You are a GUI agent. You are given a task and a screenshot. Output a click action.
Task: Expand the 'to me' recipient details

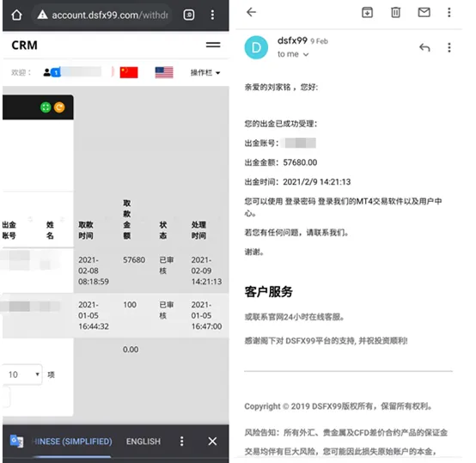[x=293, y=54]
